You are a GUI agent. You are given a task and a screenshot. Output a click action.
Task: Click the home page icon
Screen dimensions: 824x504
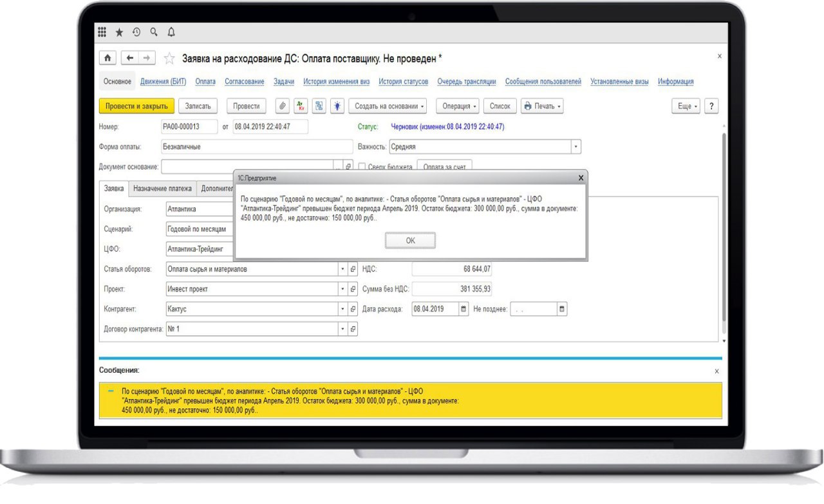pos(108,58)
